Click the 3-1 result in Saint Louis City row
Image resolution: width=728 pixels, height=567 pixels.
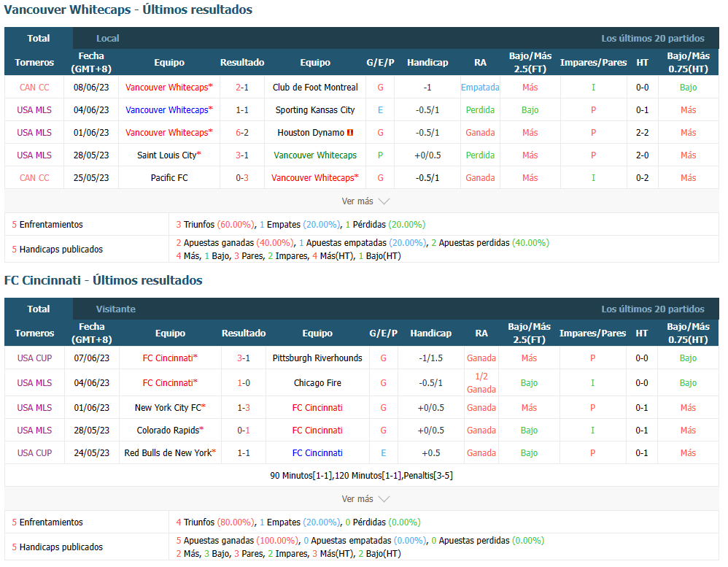click(x=242, y=155)
